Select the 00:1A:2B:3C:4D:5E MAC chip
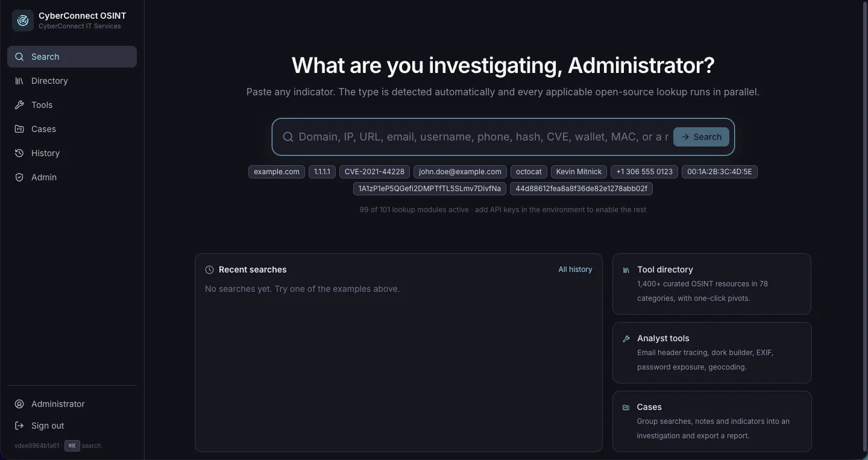The image size is (868, 460). tap(720, 172)
